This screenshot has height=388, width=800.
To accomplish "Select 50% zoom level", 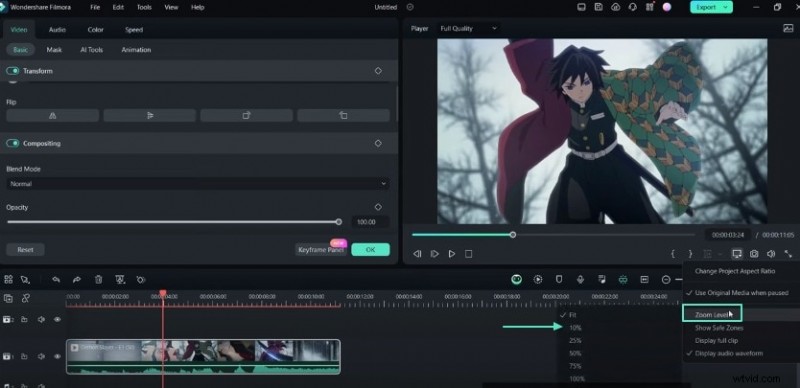I will tap(575, 353).
